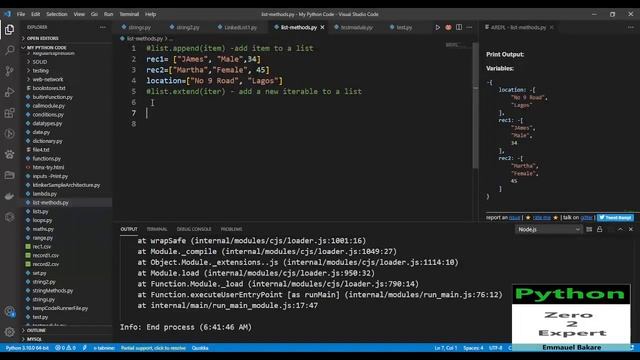Open the Docker whale view
The height and width of the screenshot is (360, 640).
[9, 196]
